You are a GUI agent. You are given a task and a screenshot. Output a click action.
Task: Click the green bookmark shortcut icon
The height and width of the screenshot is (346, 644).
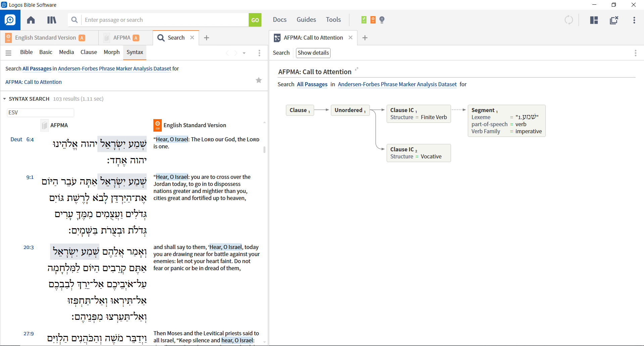[364, 20]
